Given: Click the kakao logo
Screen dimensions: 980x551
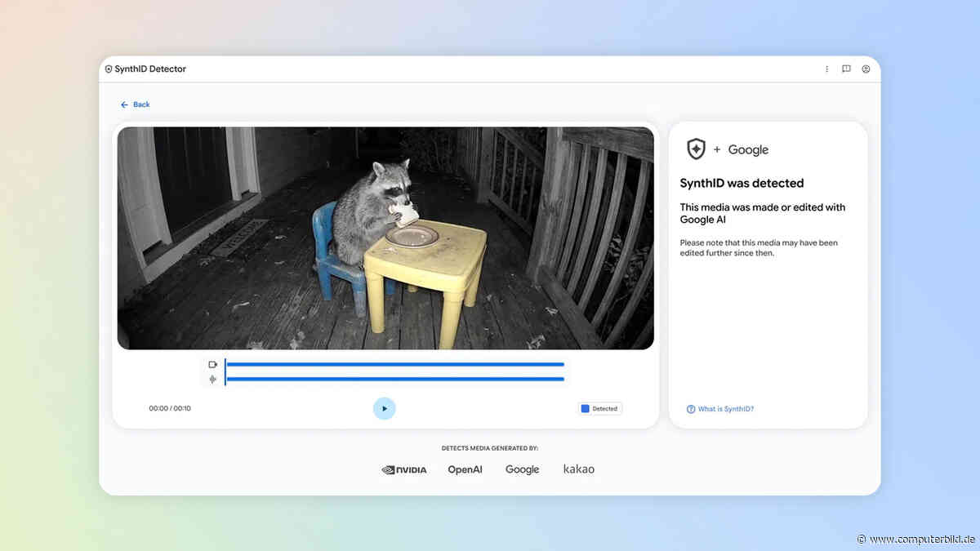Looking at the screenshot, I should point(579,469).
